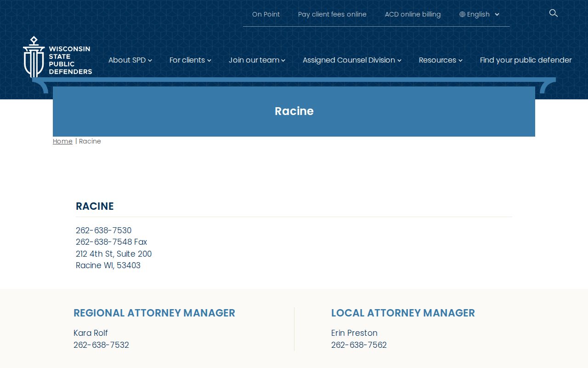588x368 pixels.
Task: Click the Racine breadcrumb text
Action: 90,141
